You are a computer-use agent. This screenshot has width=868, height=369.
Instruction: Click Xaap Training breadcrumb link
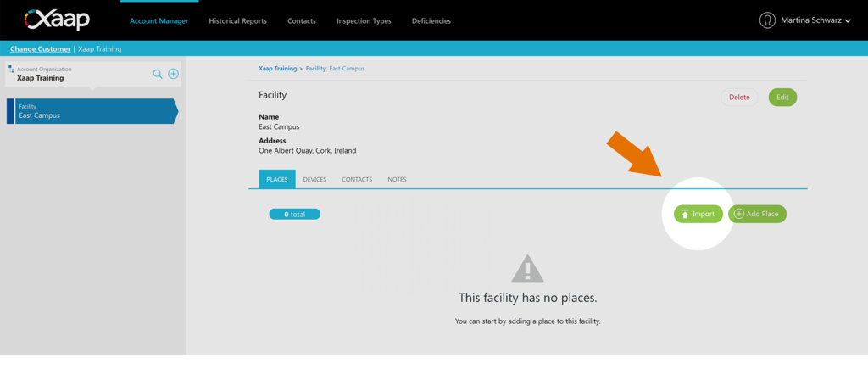pyautogui.click(x=277, y=69)
